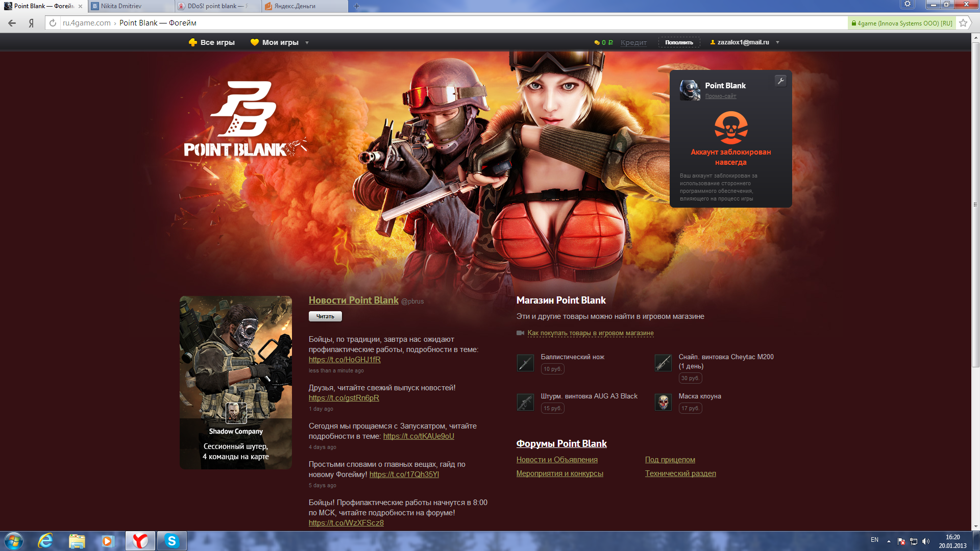Click the 4game security certificate badge
This screenshot has height=551, width=980.
coord(901,23)
